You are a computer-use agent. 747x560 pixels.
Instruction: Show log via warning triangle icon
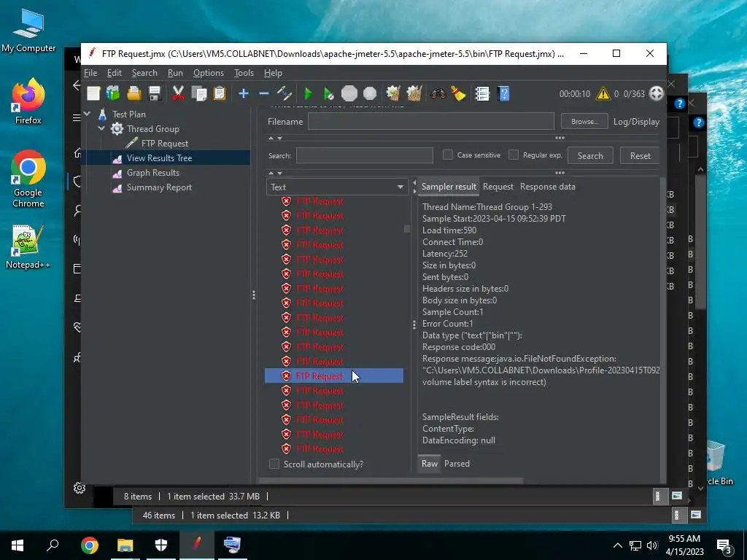point(603,93)
